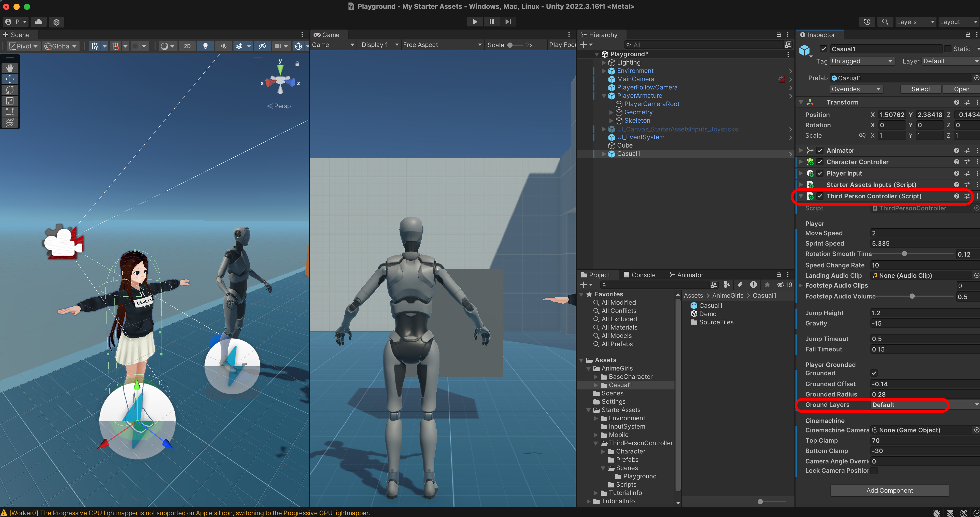Screen dimensions: 980x517
Task: Click the Step frame button
Action: [x=508, y=22]
